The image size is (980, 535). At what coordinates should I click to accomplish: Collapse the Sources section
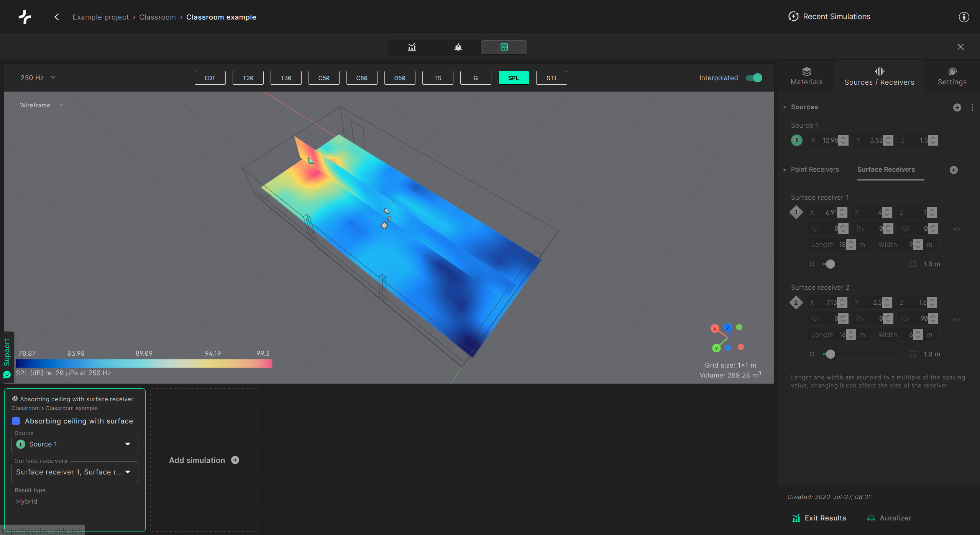point(785,107)
